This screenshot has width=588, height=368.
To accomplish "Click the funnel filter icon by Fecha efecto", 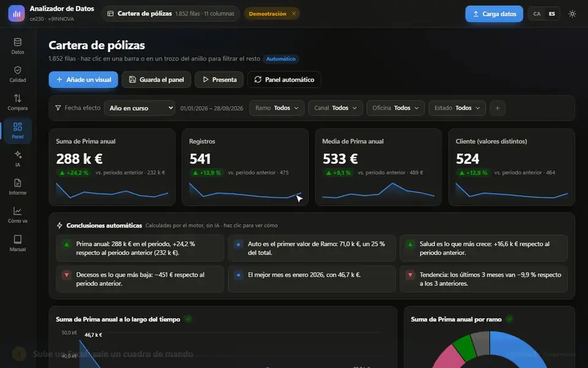I will point(58,108).
